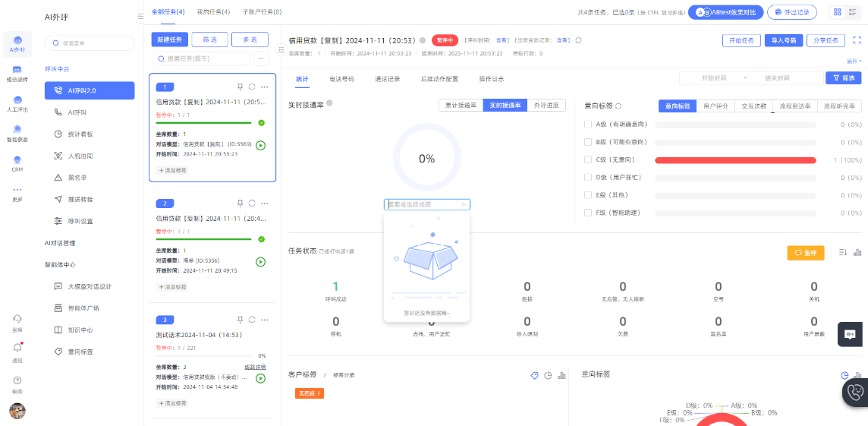Select the F级（智能助理） checkbox
This screenshot has width=868, height=426.
(588, 213)
